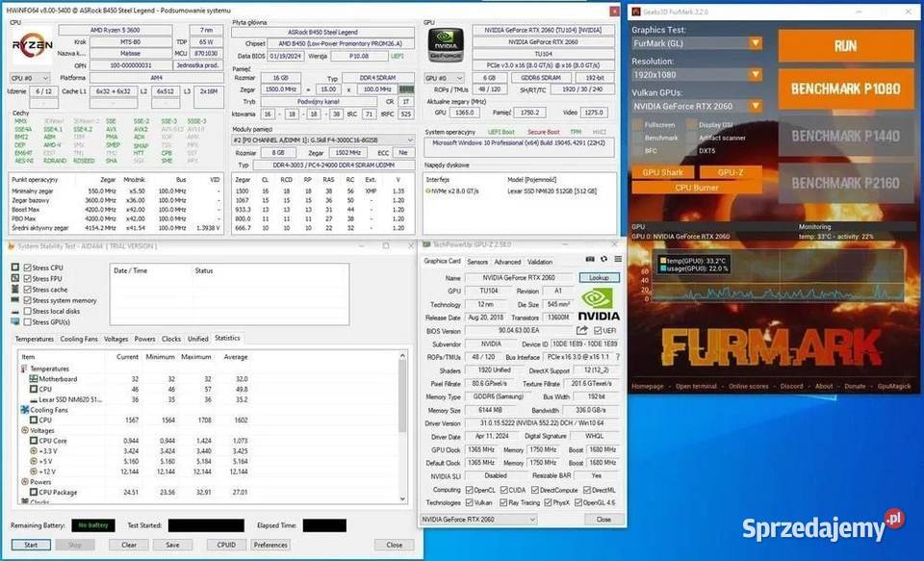Click the Stress system memory RAM icon
The image size is (924, 561).
15,300
